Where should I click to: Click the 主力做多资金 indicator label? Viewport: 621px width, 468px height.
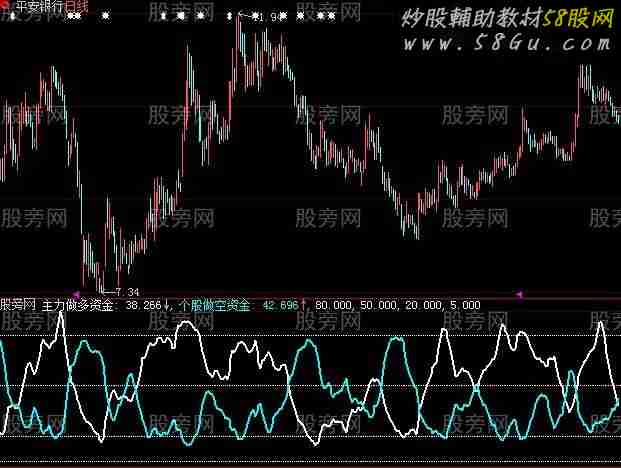(x=77, y=305)
